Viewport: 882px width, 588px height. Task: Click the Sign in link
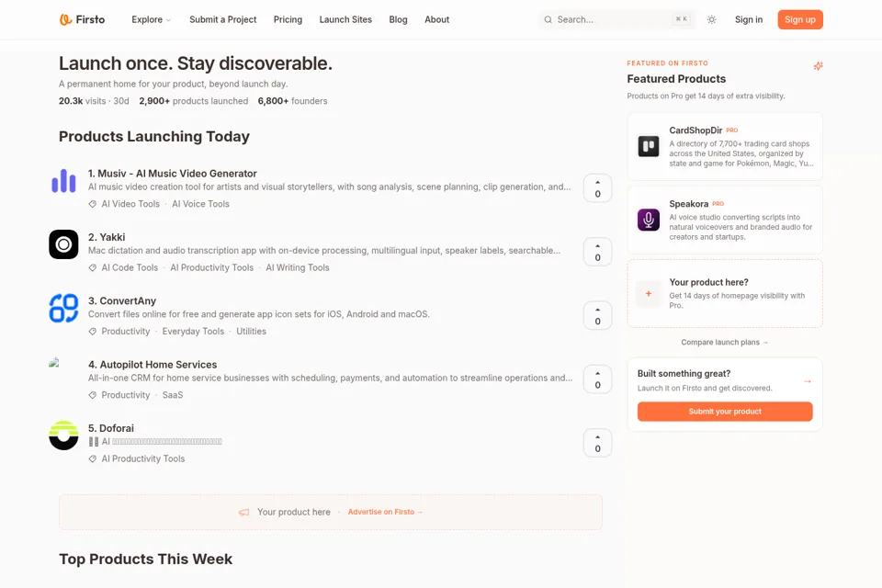(x=749, y=19)
